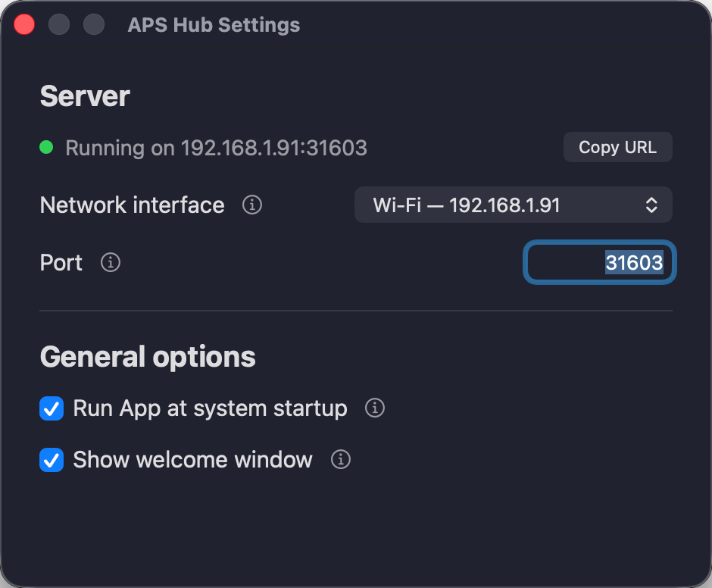
Task: Click the green server status indicator dot
Action: 46,147
